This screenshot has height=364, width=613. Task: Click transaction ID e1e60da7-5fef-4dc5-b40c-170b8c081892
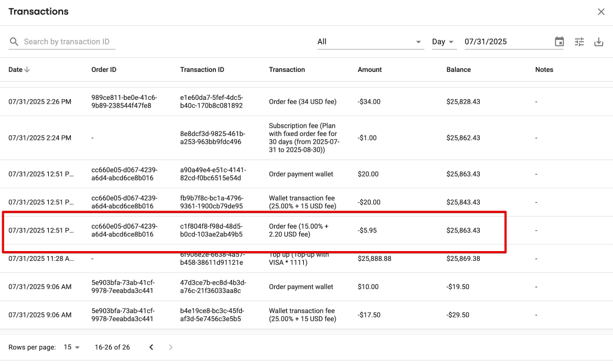click(x=212, y=101)
